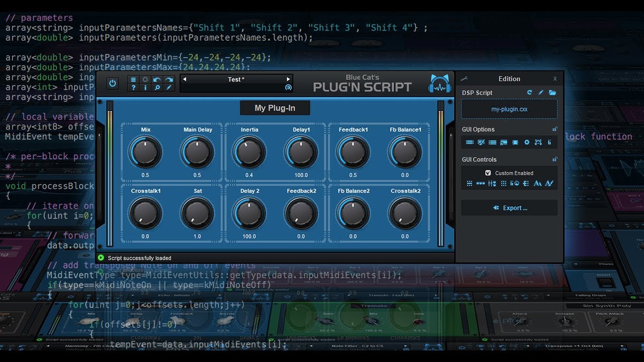Click the green script status play icon

click(101, 258)
